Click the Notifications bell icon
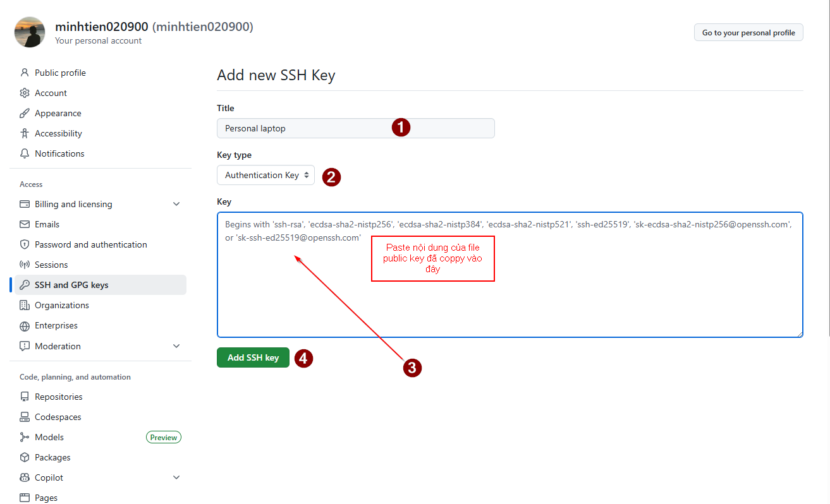830x504 pixels. pyautogui.click(x=25, y=153)
